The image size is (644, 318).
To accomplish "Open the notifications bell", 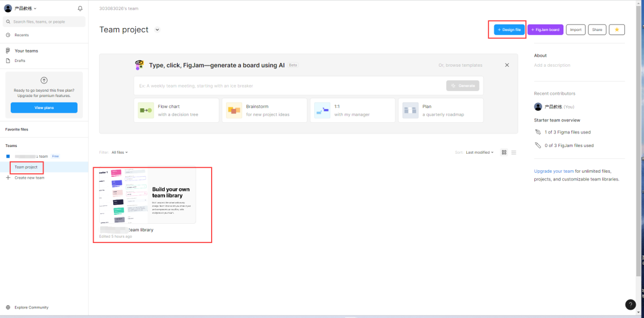I will click(x=80, y=8).
